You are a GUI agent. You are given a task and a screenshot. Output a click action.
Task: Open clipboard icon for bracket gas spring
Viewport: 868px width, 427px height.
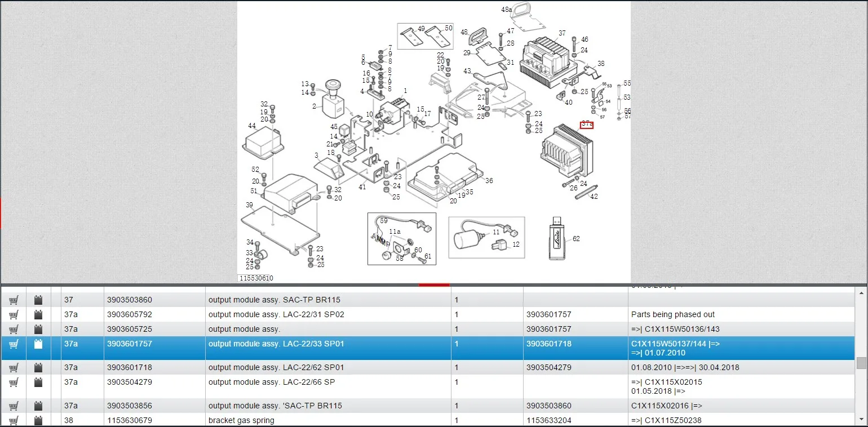38,421
